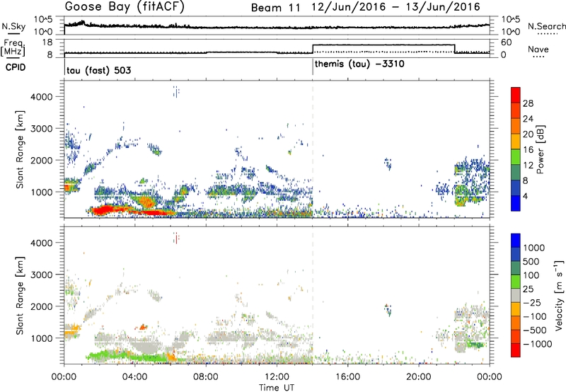Click the "Goose Bay (fitACF)" title
Screen dimensions: 566x392
pyautogui.click(x=125, y=6)
